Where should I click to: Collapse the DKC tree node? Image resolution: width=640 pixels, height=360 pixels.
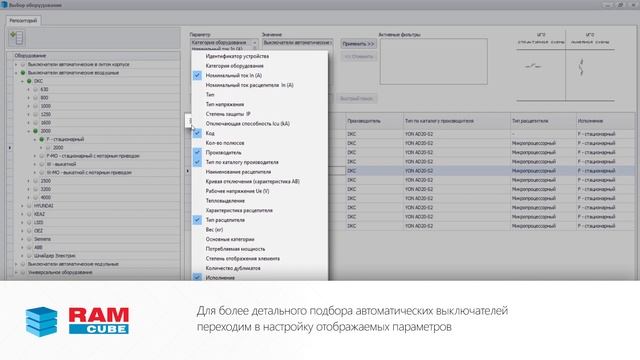coord(22,81)
